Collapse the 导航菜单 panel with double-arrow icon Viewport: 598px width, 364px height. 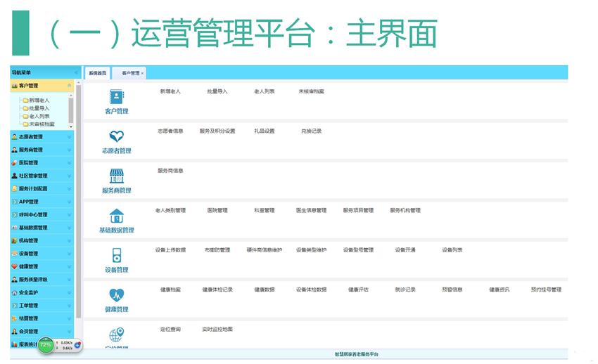[76, 73]
